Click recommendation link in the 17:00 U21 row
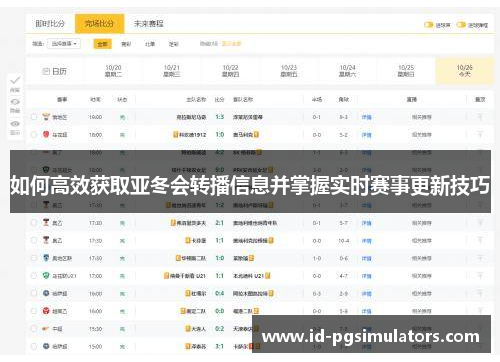Screen dimensions: 500x362 tap(421, 276)
